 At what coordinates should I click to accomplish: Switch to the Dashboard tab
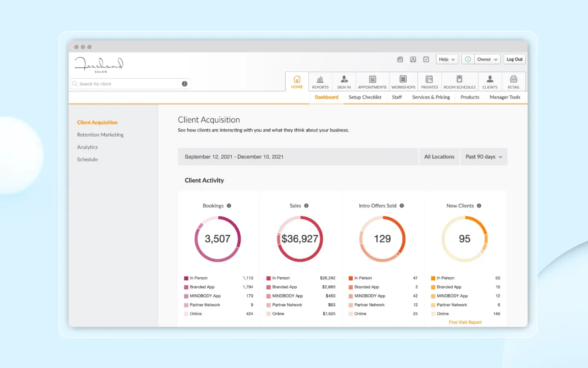(x=326, y=97)
